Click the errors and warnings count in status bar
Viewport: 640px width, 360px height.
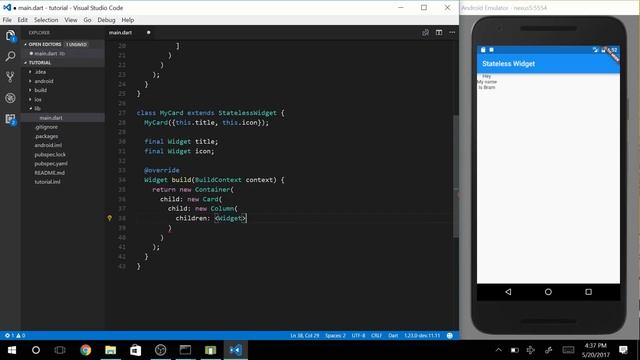(15, 336)
